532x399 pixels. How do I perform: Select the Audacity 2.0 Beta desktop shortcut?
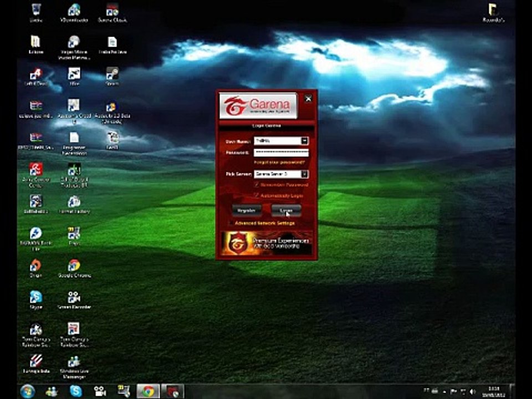pos(112,112)
